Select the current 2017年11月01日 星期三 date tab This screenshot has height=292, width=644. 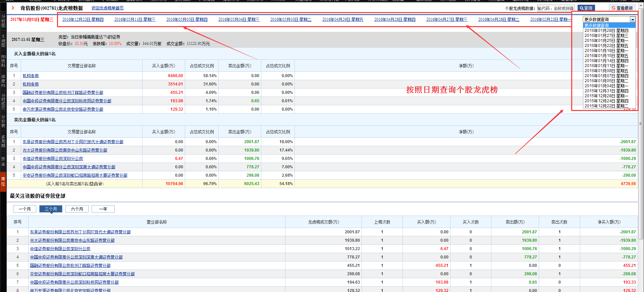click(x=32, y=19)
